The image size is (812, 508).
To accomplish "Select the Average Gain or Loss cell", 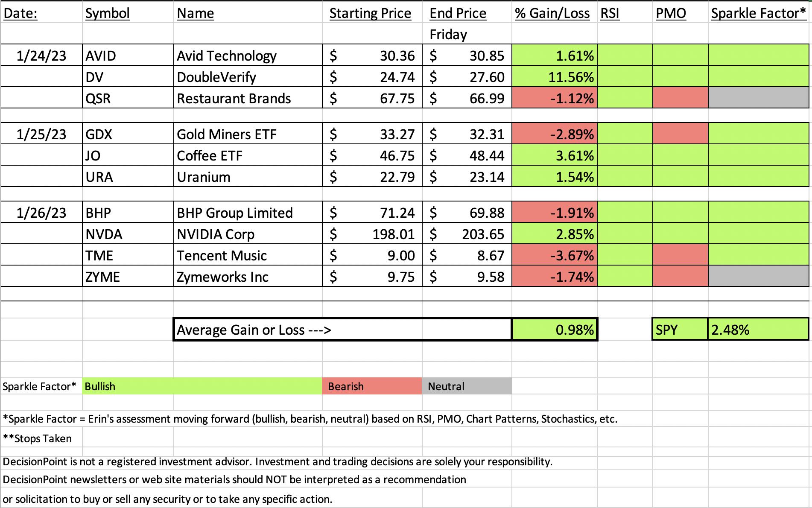I will point(342,330).
